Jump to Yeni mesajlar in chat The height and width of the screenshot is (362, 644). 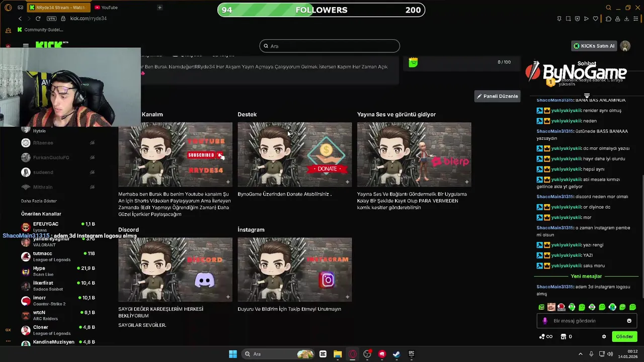tap(586, 276)
